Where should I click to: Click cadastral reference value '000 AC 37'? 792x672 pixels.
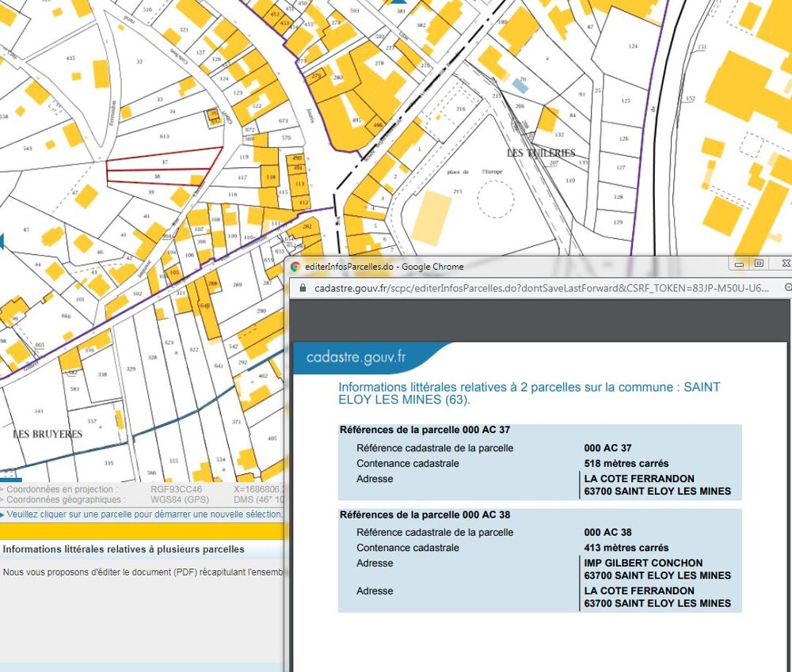pos(607,448)
